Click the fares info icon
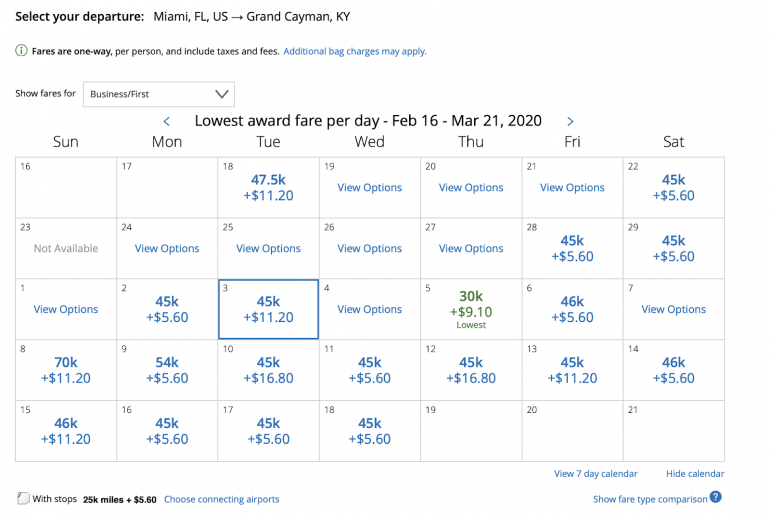Image resolution: width=770 pixels, height=516 pixels. (22, 51)
